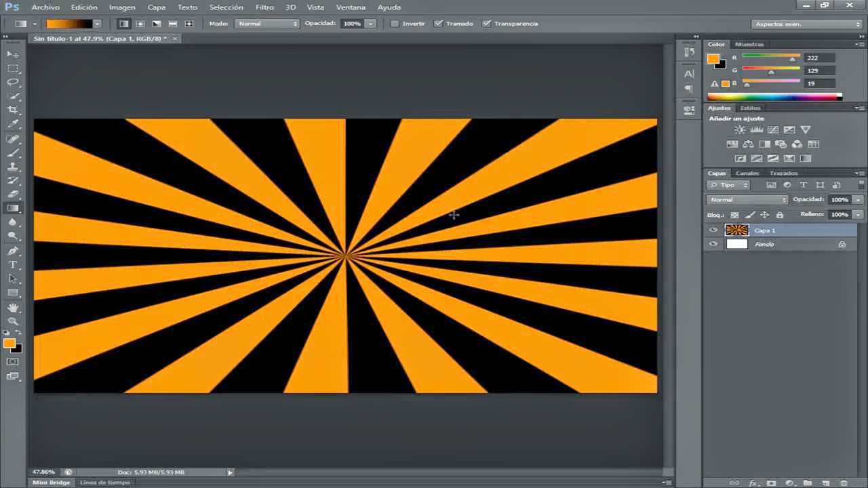Viewport: 868px width, 488px height.
Task: Add a Curves adjustment
Action: click(772, 129)
